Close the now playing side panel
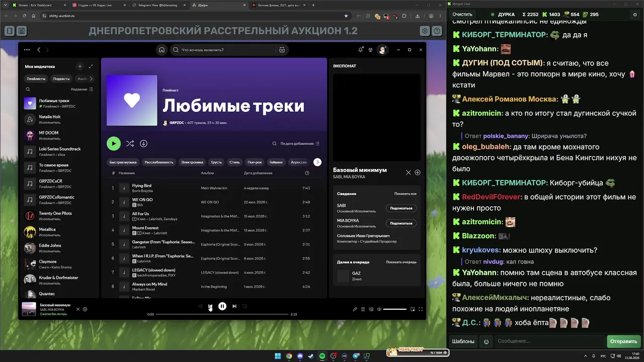 tap(409, 172)
